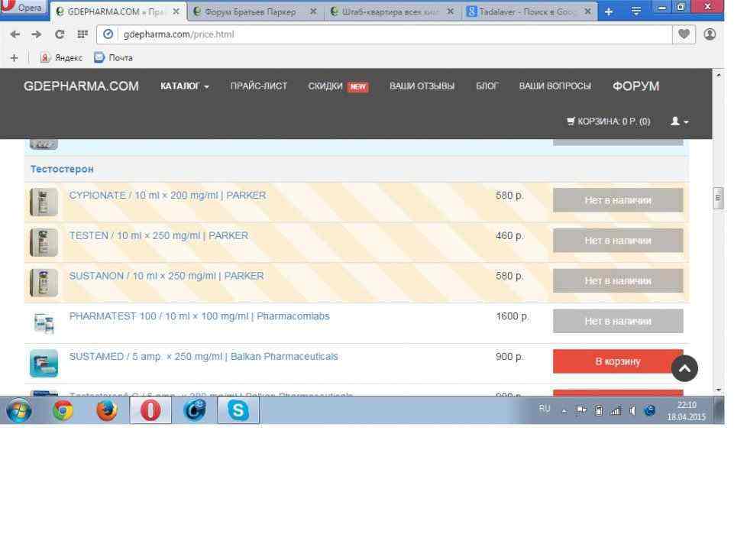Click the КОРЗИНА cart link

pos(608,121)
